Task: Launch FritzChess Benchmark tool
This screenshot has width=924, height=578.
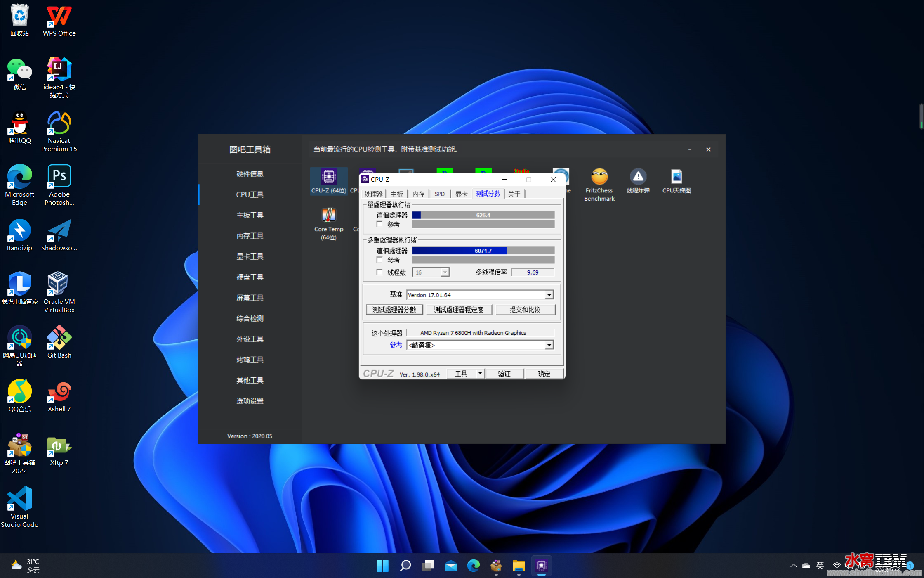Action: click(599, 185)
